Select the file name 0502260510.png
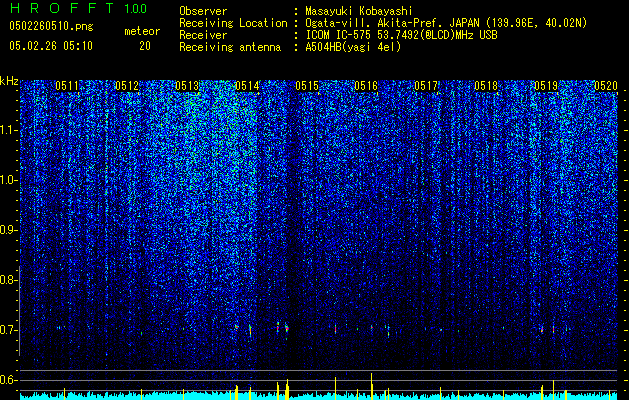This screenshot has height=400, width=629. coord(51,26)
